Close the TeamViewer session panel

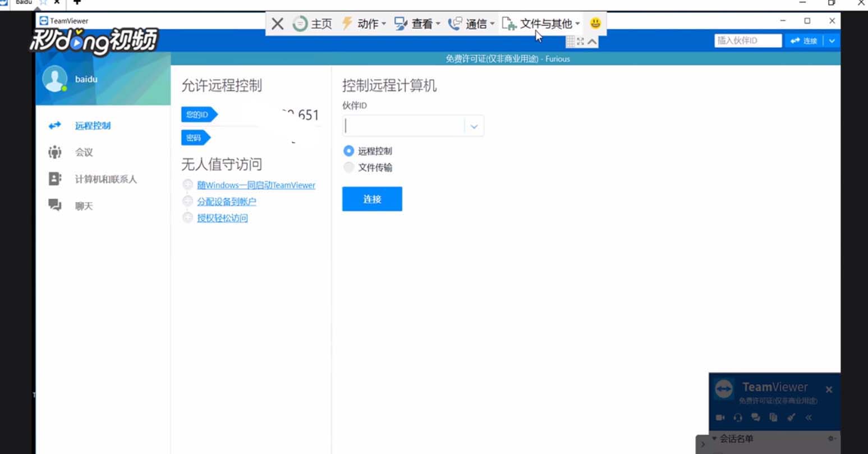pyautogui.click(x=829, y=389)
